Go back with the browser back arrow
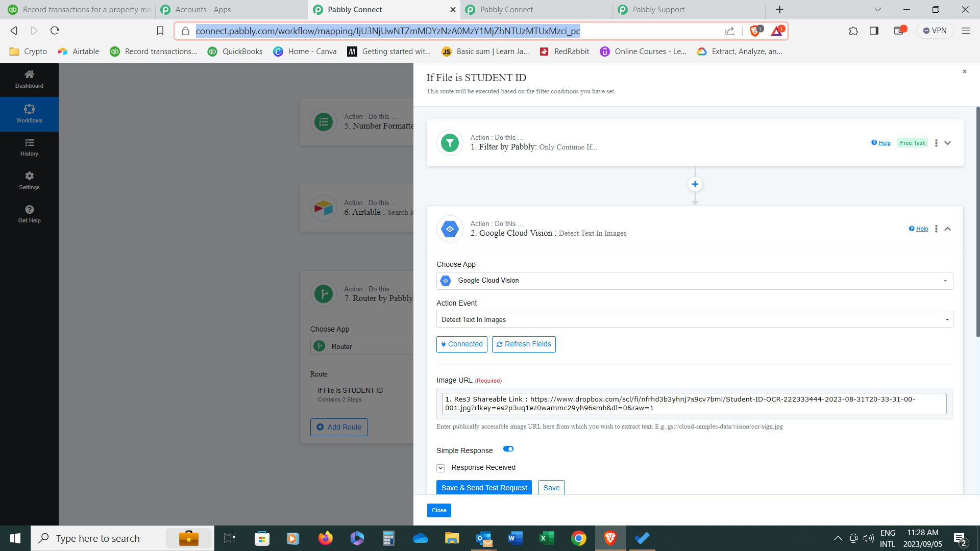980x551 pixels. (14, 31)
